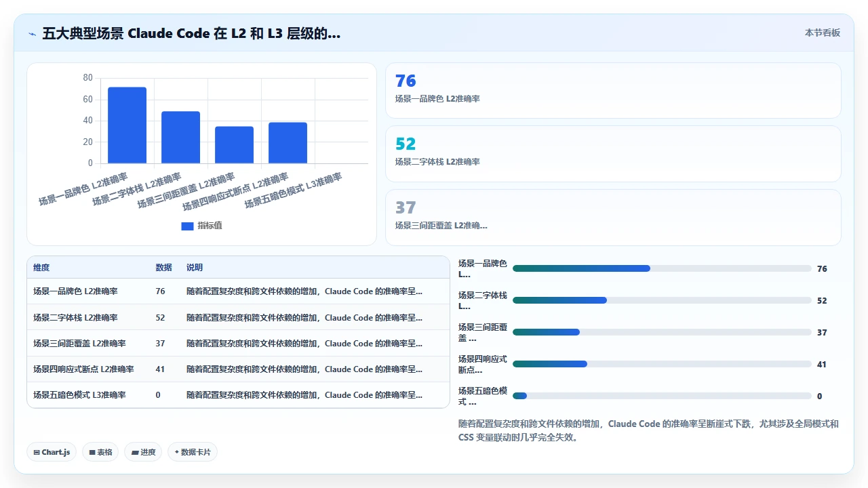Click the 场景一品牌色 progress label
Viewport: 868px width, 488px height.
483,268
